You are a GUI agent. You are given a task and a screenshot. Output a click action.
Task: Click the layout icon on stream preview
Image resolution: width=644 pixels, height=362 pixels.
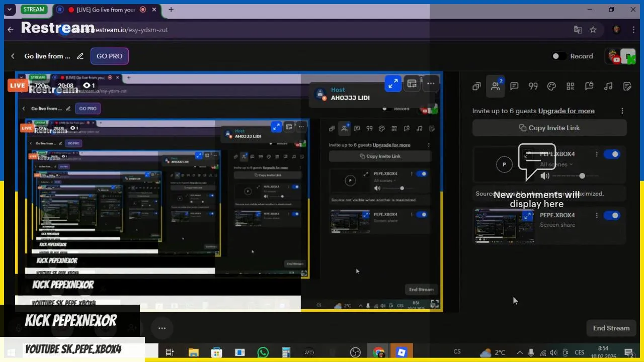tap(412, 83)
